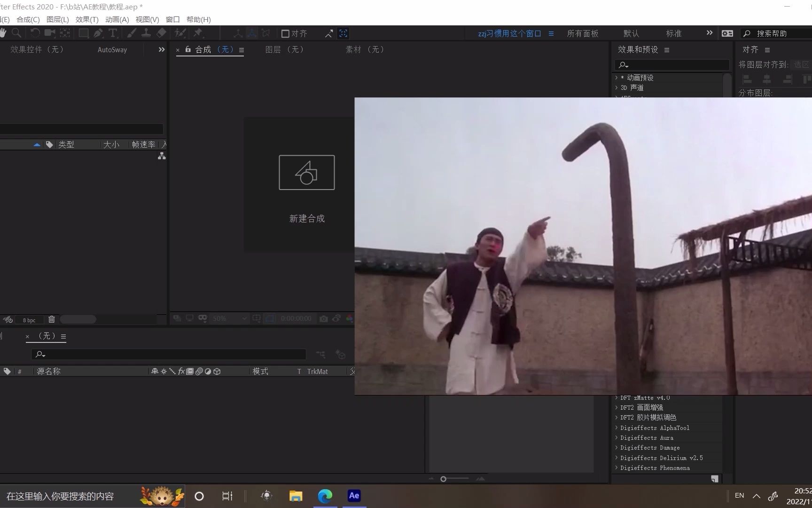Expand the DFT2 画面增强 category
The image size is (812, 508).
[x=617, y=408]
